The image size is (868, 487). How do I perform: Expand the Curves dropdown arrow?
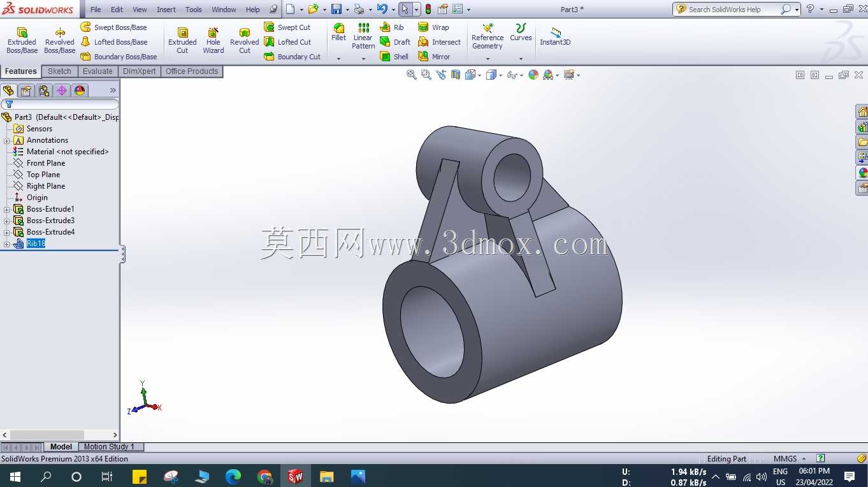[x=521, y=59]
